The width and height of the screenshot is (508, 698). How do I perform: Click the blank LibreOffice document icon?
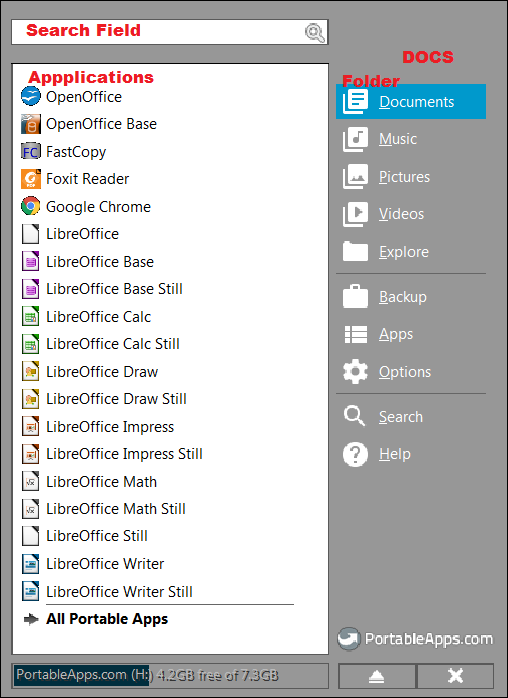(31, 234)
